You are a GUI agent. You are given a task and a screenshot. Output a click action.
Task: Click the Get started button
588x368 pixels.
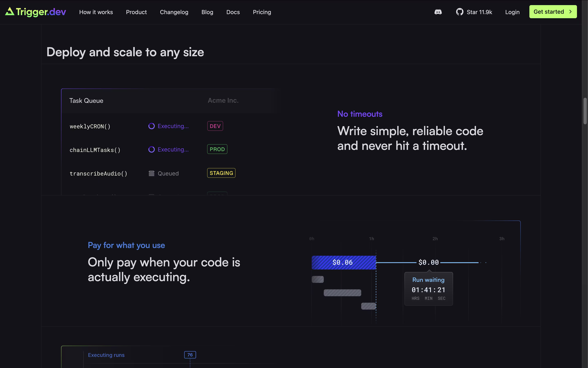553,12
